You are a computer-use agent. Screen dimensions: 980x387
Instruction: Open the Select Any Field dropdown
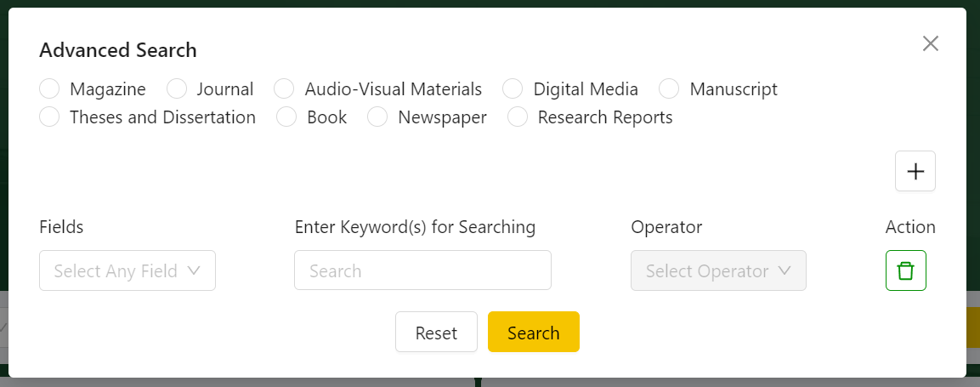(x=127, y=270)
